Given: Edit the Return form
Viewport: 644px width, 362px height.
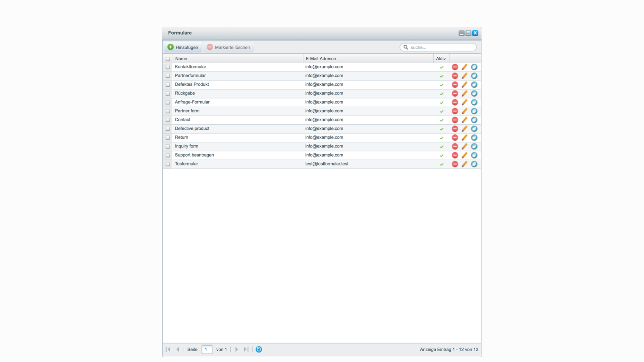Looking at the screenshot, I should click(465, 137).
